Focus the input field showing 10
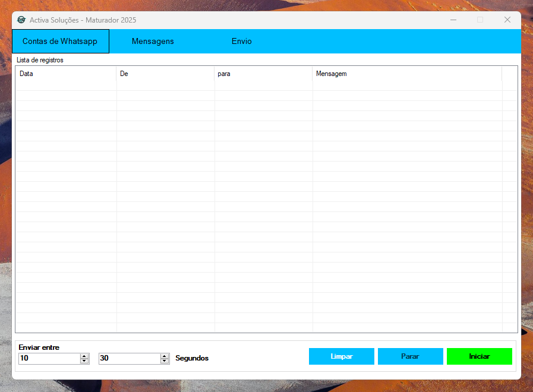The height and width of the screenshot is (392, 533). pos(49,359)
